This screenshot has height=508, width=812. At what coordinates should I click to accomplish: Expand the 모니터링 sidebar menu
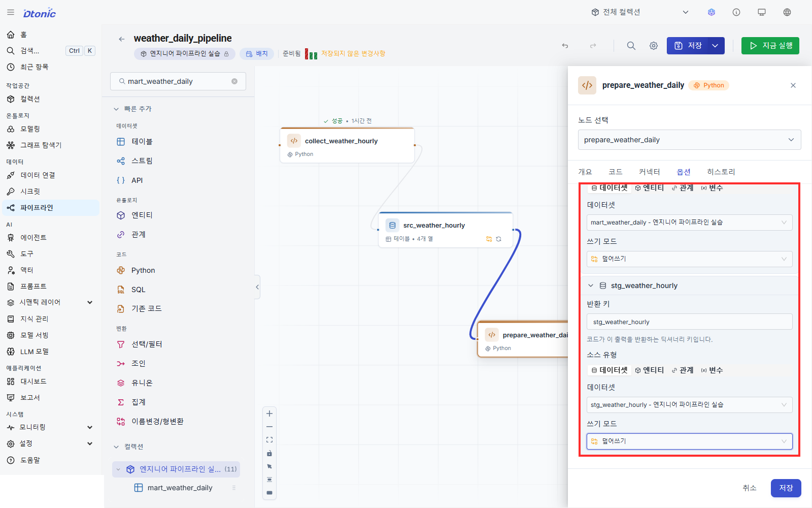90,427
